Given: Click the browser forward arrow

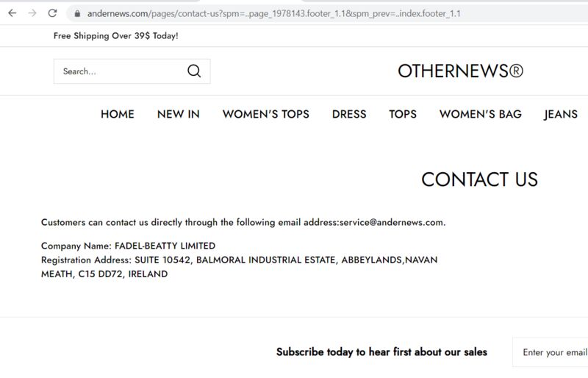Looking at the screenshot, I should coord(32,13).
